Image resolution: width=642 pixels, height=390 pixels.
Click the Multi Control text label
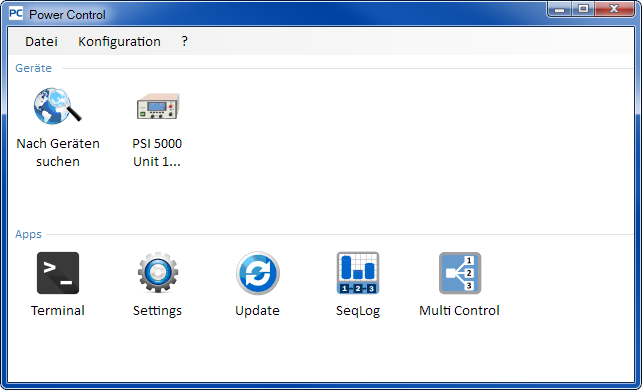pos(459,311)
